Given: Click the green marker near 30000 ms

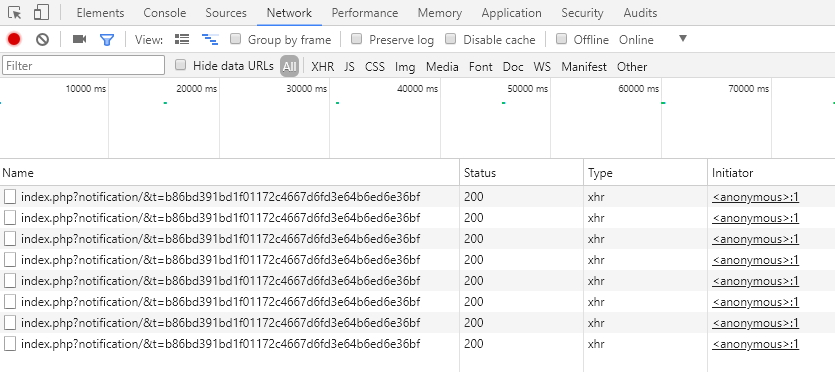Looking at the screenshot, I should (338, 103).
